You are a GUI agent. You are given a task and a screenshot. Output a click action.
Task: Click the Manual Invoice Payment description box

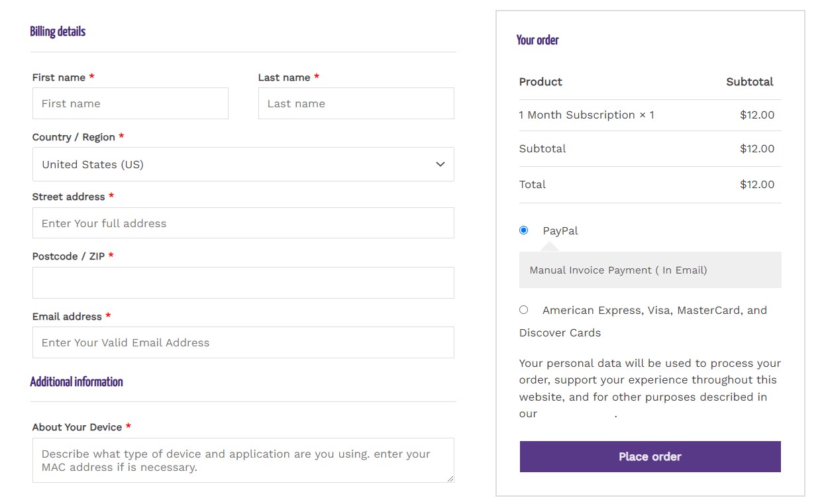[650, 270]
